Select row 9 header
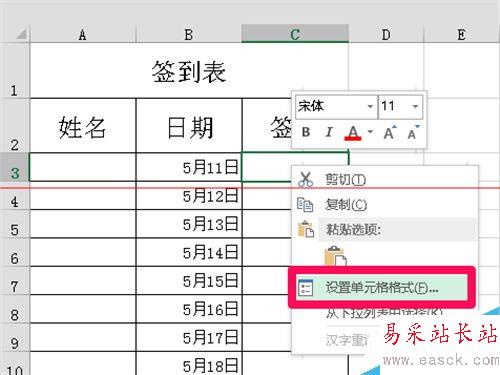Image resolution: width=500 pixels, height=375 pixels. point(15,338)
